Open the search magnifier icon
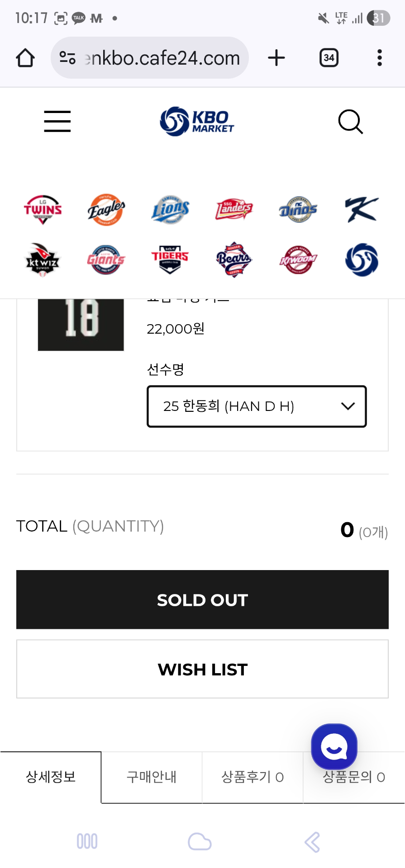405x868 pixels. pos(351,122)
